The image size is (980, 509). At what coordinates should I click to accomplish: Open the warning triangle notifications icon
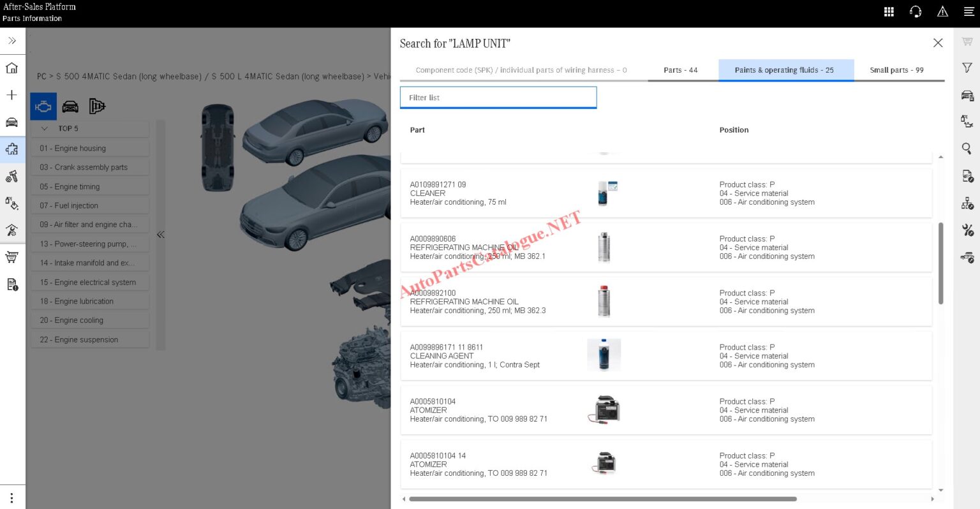[942, 11]
